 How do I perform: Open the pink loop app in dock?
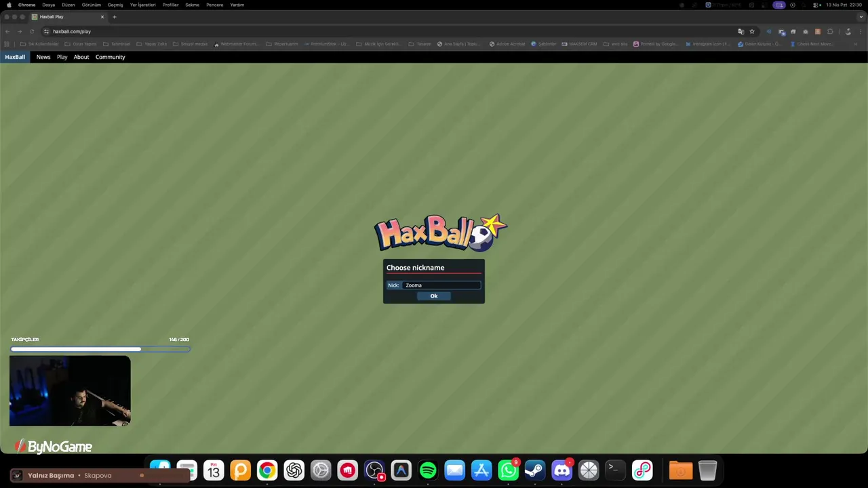(642, 470)
